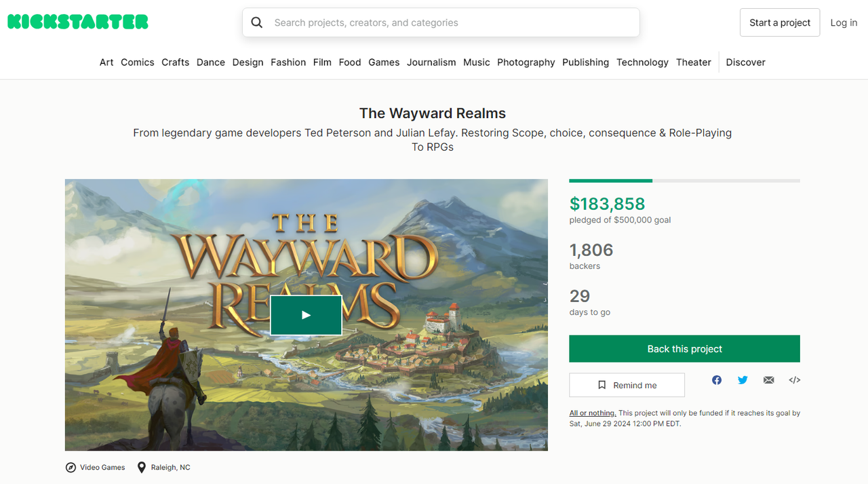Share project by email envelope icon
The width and height of the screenshot is (868, 484).
pyautogui.click(x=768, y=380)
